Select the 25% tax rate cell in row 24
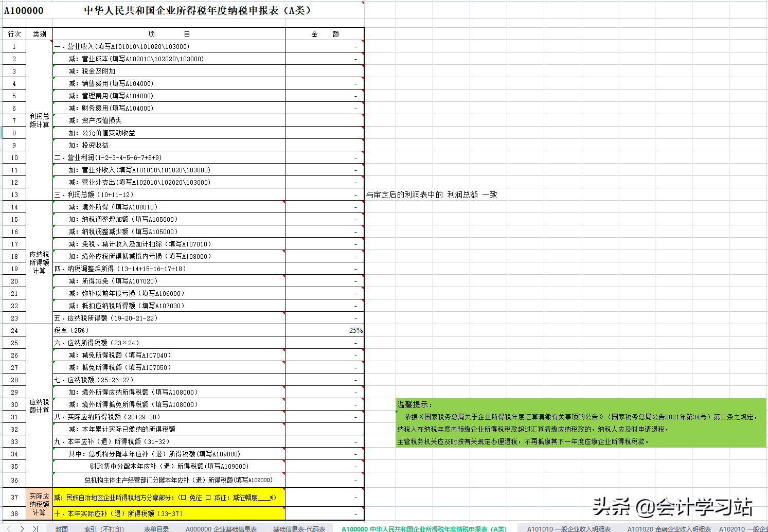 click(324, 330)
